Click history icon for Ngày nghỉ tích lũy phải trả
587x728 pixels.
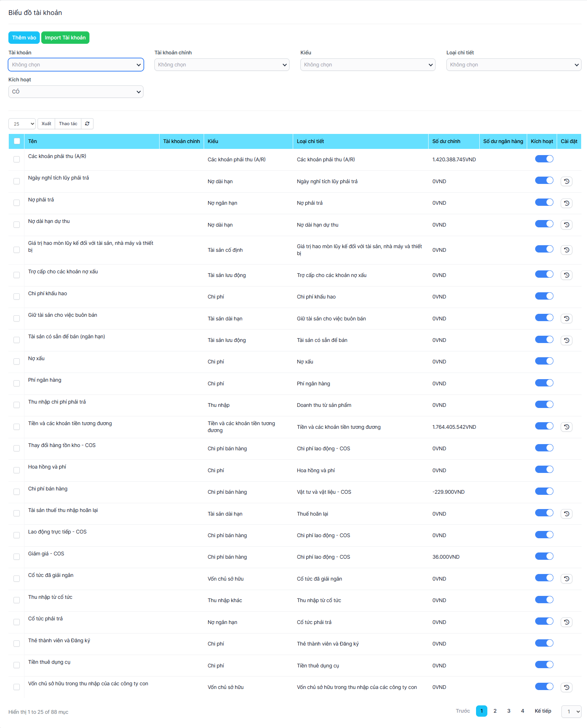[566, 181]
